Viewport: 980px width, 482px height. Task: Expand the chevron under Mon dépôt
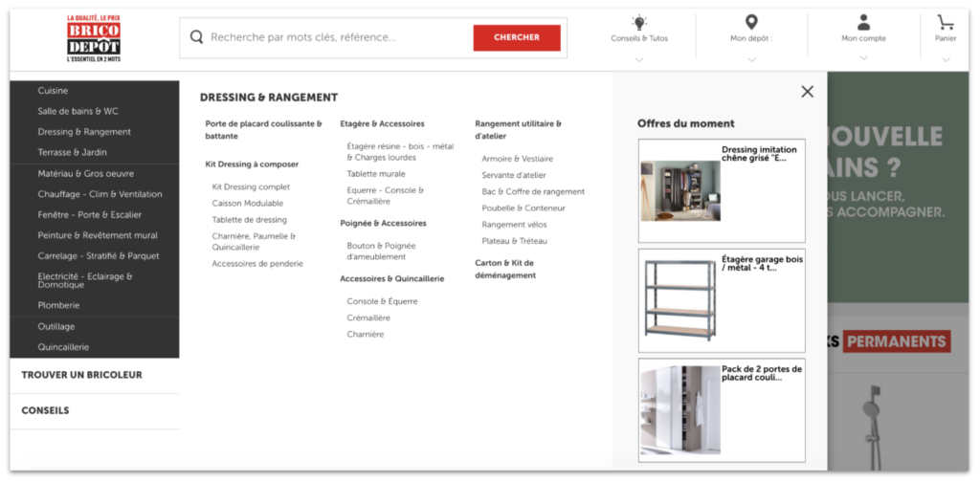(751, 59)
